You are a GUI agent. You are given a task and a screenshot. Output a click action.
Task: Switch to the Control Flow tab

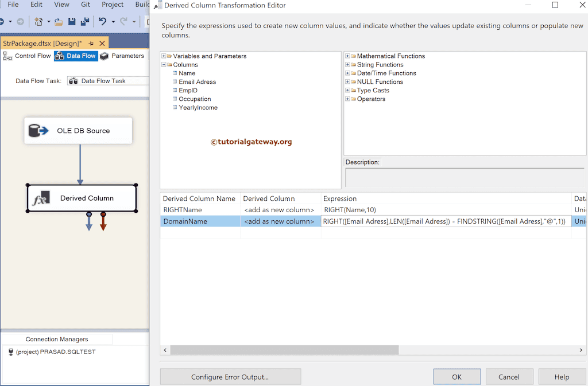pos(33,56)
